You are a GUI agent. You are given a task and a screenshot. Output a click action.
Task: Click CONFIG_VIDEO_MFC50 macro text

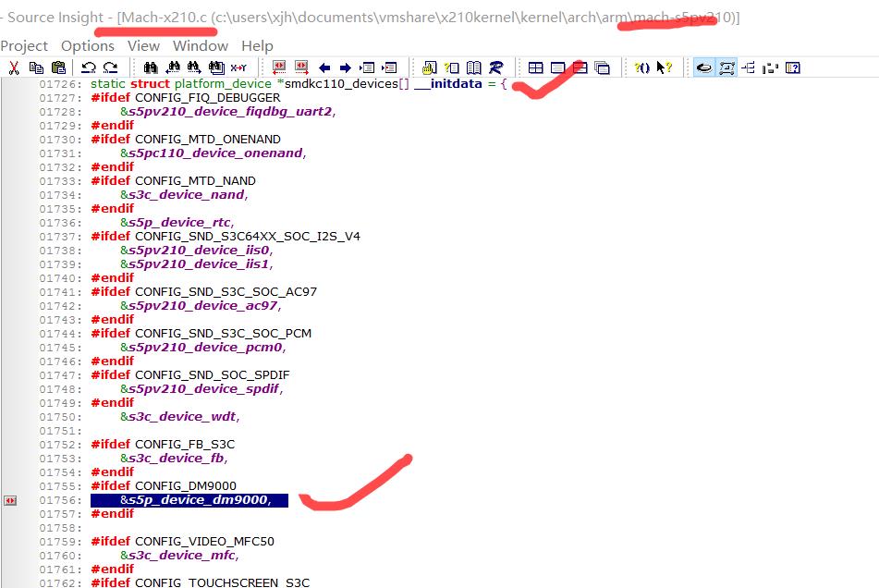coord(204,542)
